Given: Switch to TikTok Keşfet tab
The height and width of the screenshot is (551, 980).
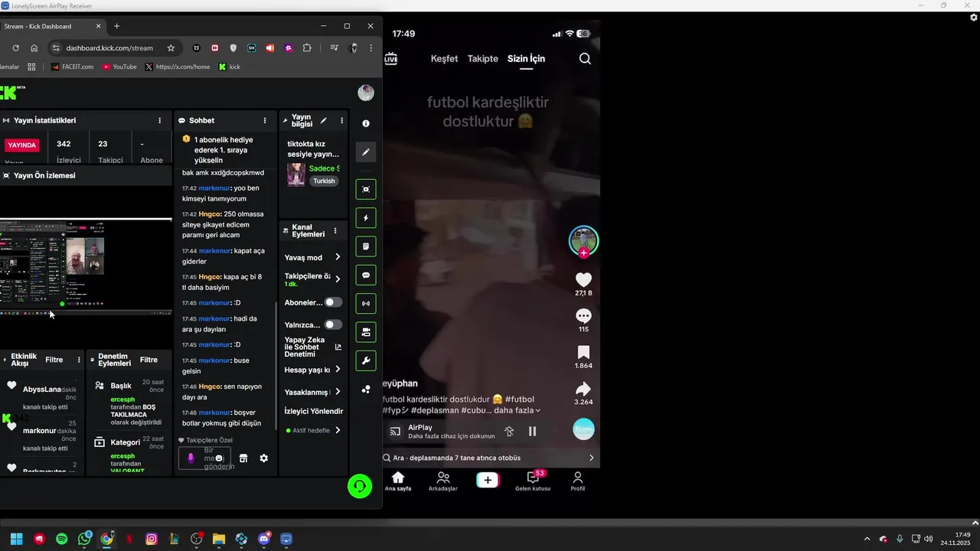Looking at the screenshot, I should pyautogui.click(x=444, y=59).
